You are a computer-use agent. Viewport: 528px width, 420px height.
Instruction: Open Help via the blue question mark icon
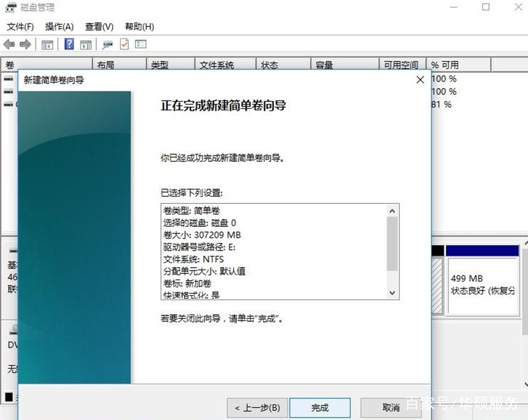tap(68, 44)
